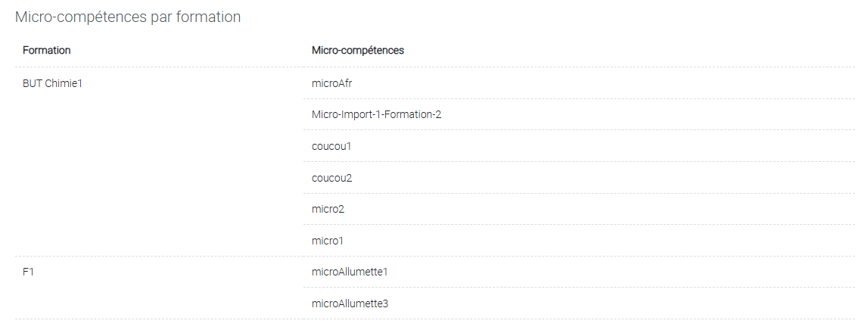
Task: Choose the coucou2 micro-compétence
Action: click(x=331, y=178)
